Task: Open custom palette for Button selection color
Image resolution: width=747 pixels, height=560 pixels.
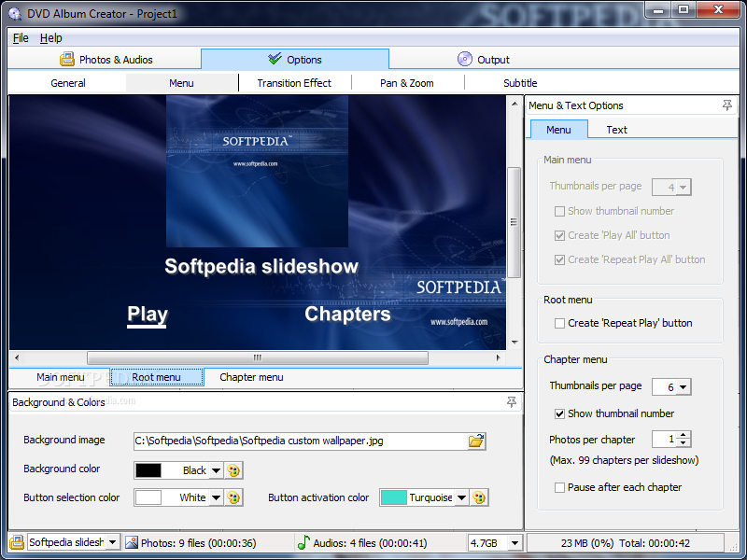Action: [233, 497]
